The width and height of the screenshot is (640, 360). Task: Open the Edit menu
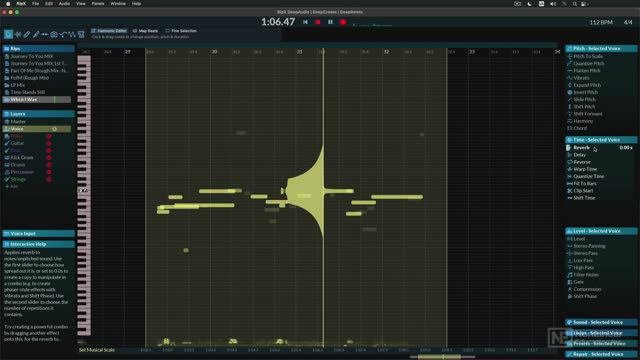[49, 3]
